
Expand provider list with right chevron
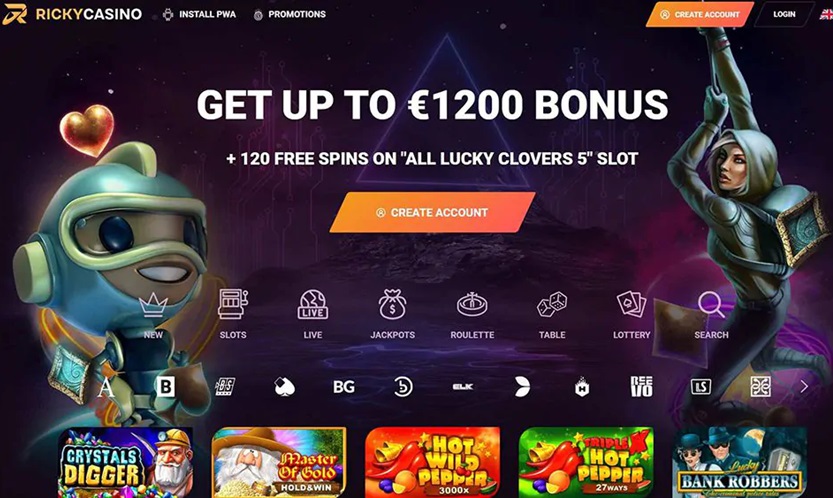click(804, 386)
